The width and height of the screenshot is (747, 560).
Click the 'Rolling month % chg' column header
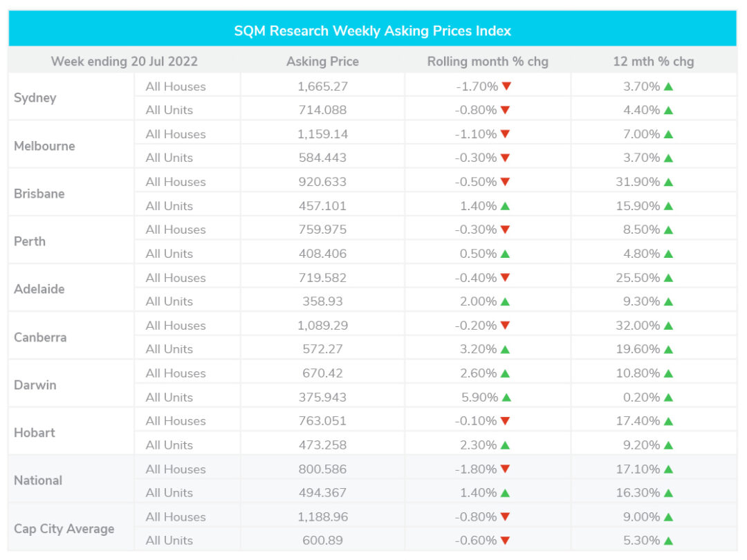(x=488, y=62)
